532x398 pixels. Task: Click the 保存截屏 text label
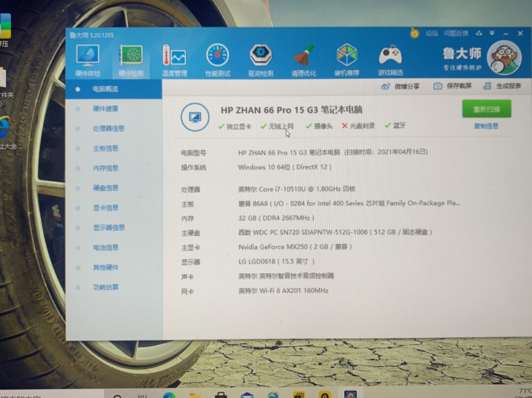(x=459, y=85)
